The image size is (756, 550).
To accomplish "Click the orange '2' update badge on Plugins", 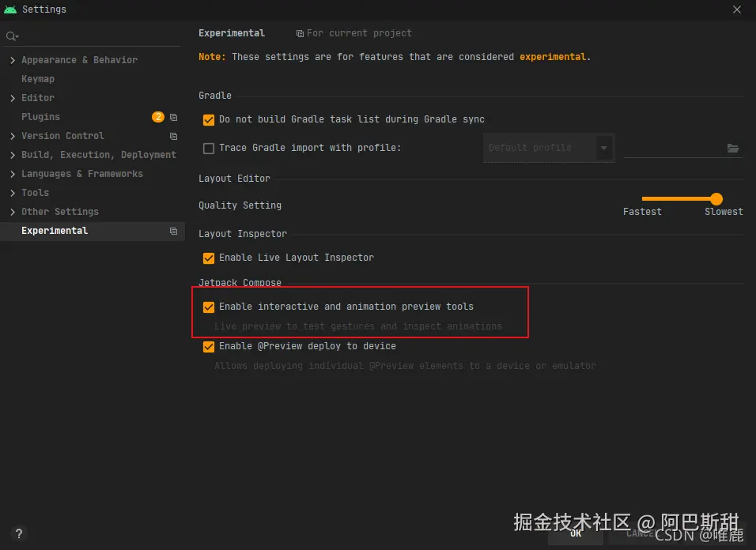I will pyautogui.click(x=158, y=116).
